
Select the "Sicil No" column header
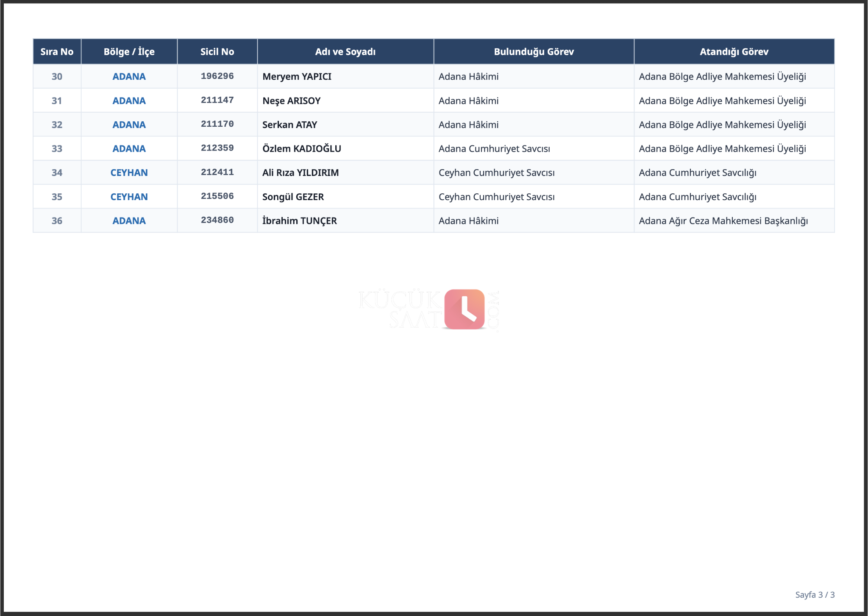click(x=217, y=52)
